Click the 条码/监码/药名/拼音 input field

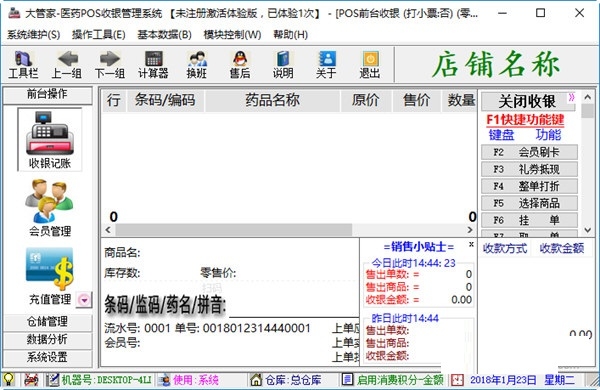tap(294, 306)
